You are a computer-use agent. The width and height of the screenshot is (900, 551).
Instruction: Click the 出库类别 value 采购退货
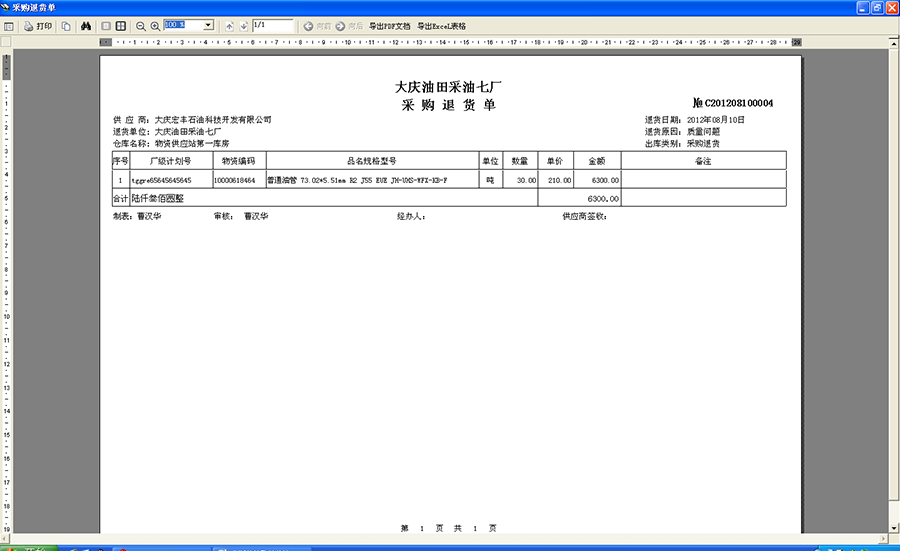point(703,144)
